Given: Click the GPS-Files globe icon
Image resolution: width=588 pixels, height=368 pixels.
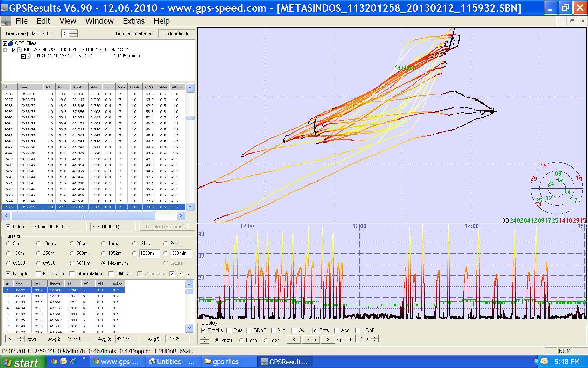Looking at the screenshot, I should point(11,43).
